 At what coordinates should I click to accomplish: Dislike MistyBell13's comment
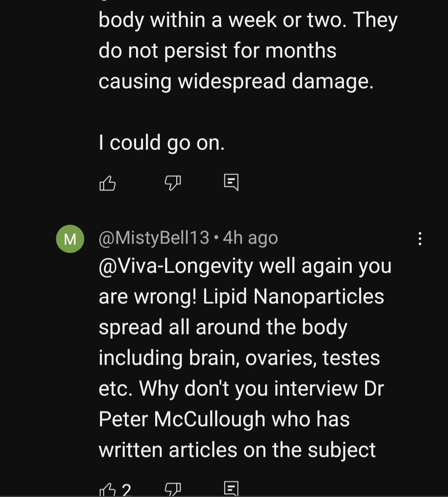(173, 490)
